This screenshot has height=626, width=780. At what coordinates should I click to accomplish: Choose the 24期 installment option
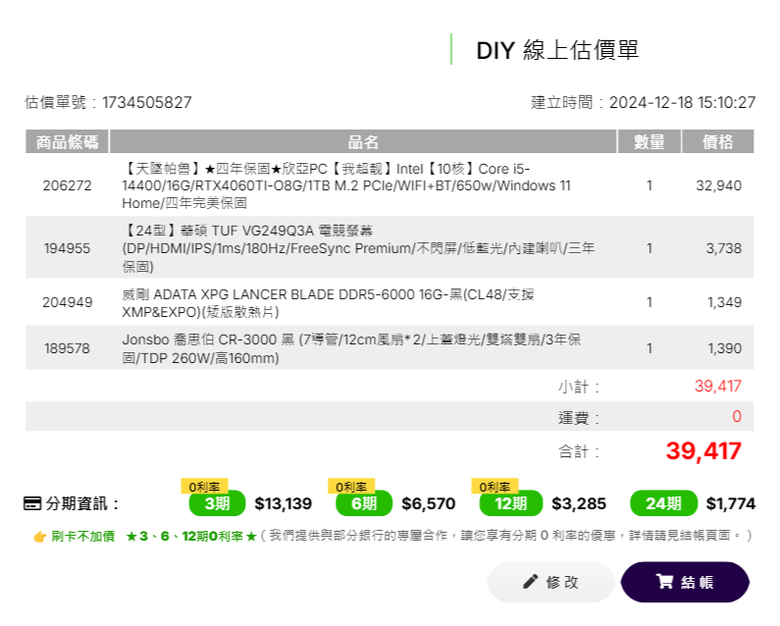pyautogui.click(x=664, y=504)
